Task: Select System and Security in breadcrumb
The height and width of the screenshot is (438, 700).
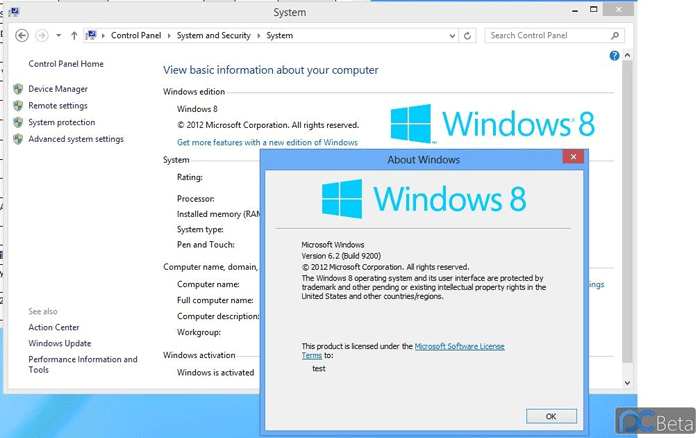Action: 216,35
